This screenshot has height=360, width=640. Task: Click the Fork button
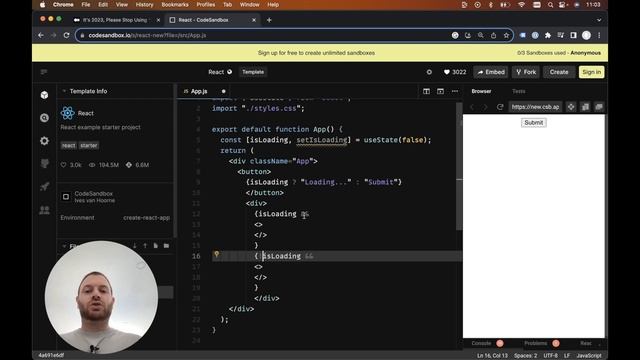[526, 72]
